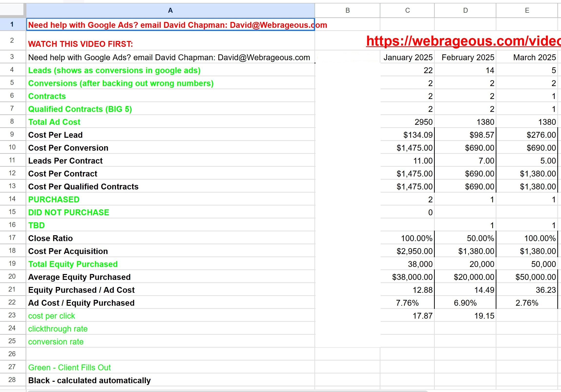Select the March 2025 header cell
Viewport: 561px width, 392px height.
(527, 57)
